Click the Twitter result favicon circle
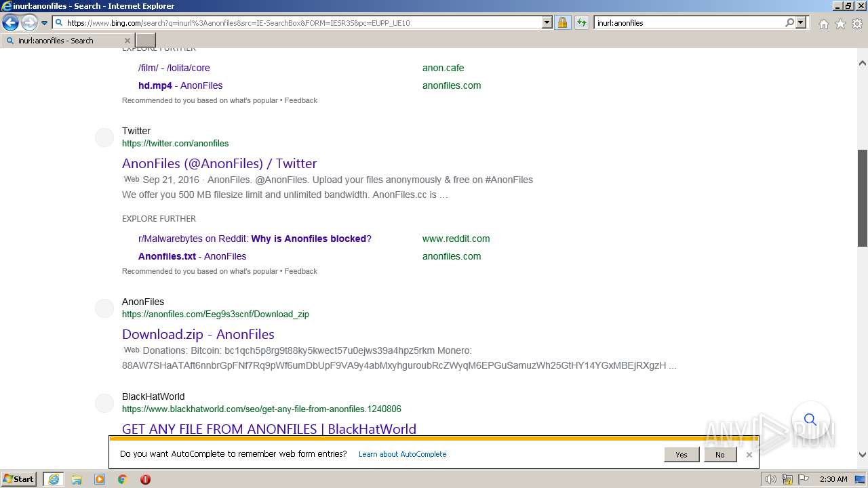Screen dimensions: 868x488 104,137
